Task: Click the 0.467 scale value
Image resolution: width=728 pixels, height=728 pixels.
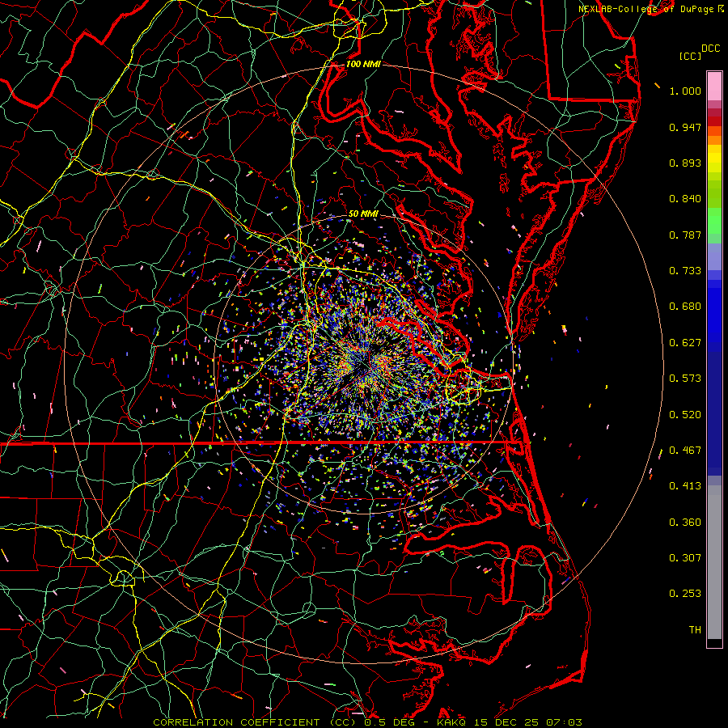Action: (x=685, y=451)
